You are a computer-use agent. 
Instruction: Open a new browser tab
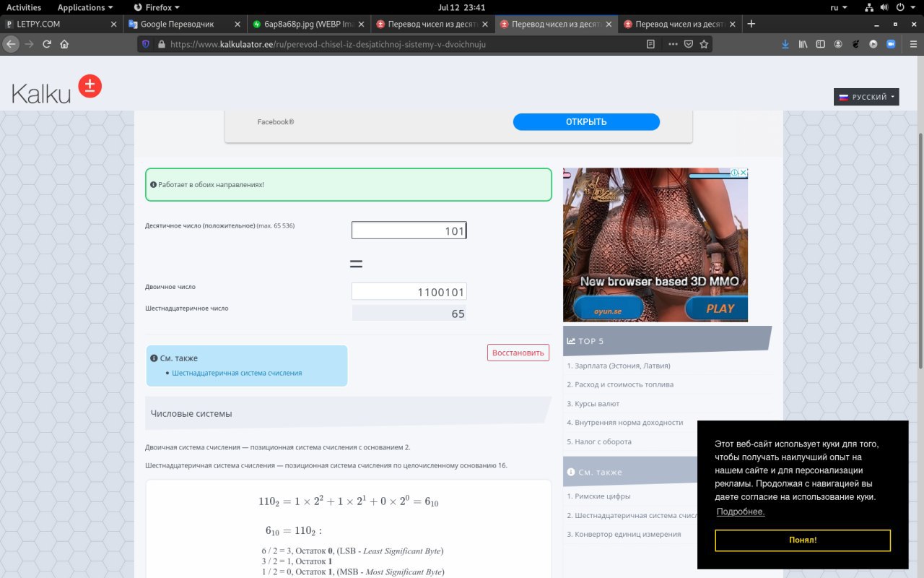(x=751, y=24)
